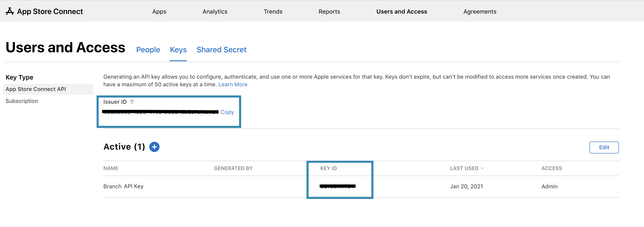The height and width of the screenshot is (227, 644).
Task: Open the Issuer ID help tooltip
Action: (x=132, y=102)
